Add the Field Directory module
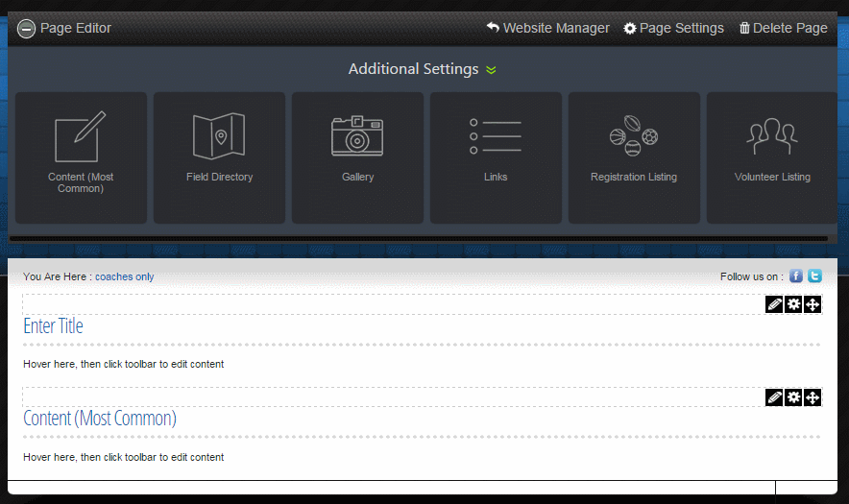Screen dimensions: 849x504 pos(219,156)
